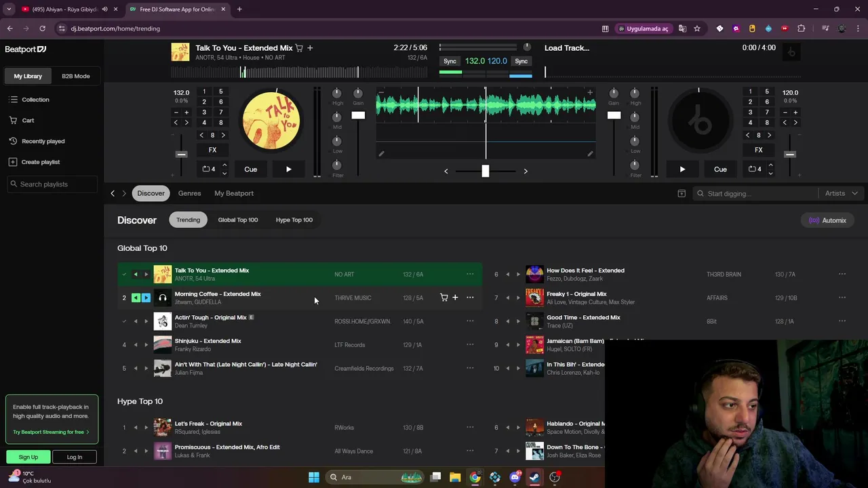Decrease left deck loop length with down chevron
Image resolution: width=868 pixels, height=488 pixels.
click(x=224, y=174)
